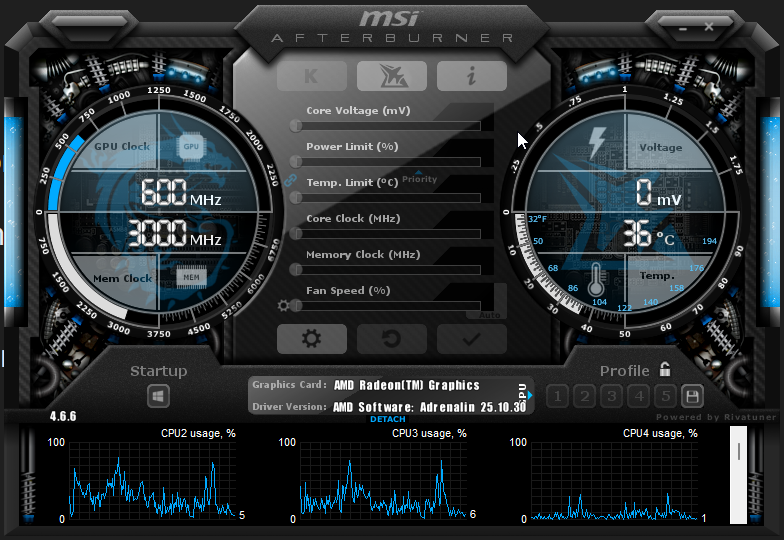Reset settings with the circular arrow button
The image size is (784, 540).
point(392,338)
